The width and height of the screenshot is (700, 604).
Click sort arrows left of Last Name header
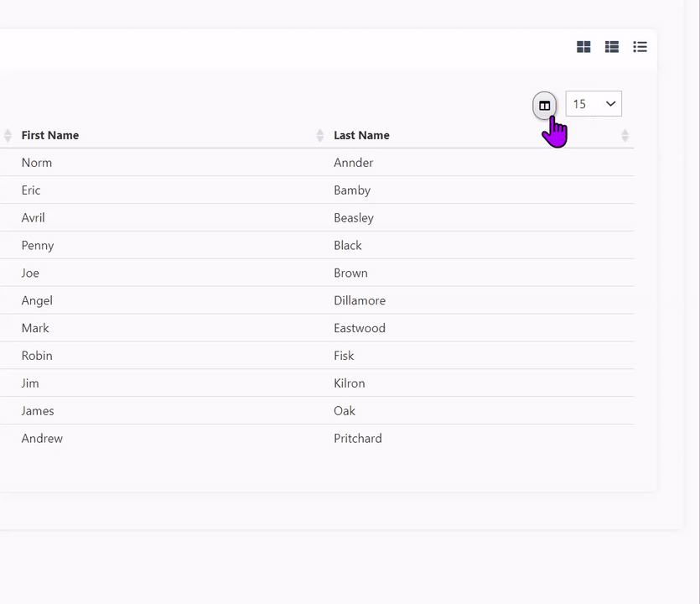click(319, 135)
